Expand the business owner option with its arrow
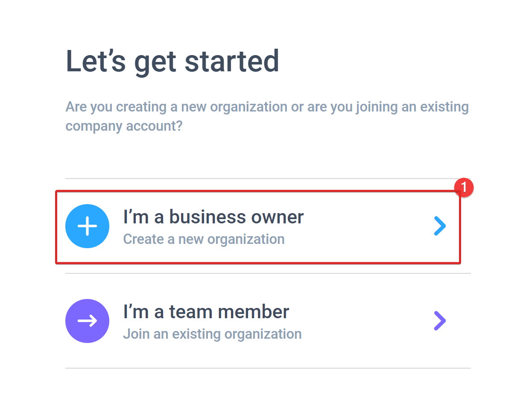Viewport: 532px width, 419px height. click(440, 226)
